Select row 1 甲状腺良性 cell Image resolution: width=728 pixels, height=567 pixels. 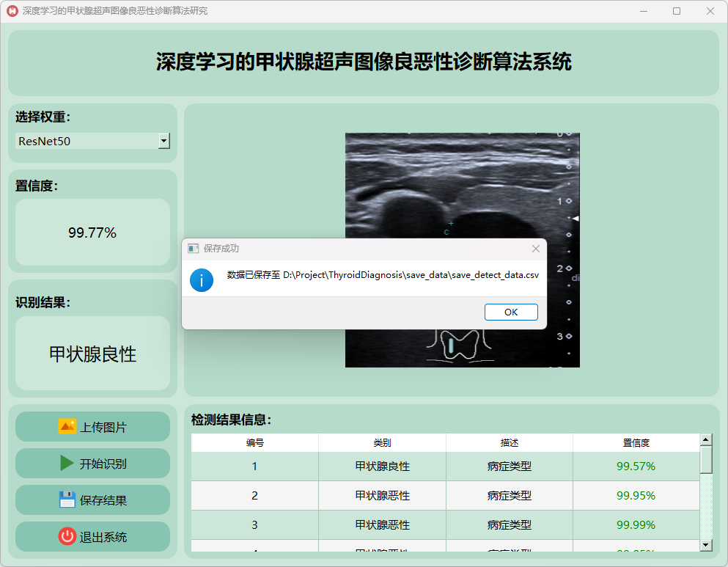click(382, 466)
